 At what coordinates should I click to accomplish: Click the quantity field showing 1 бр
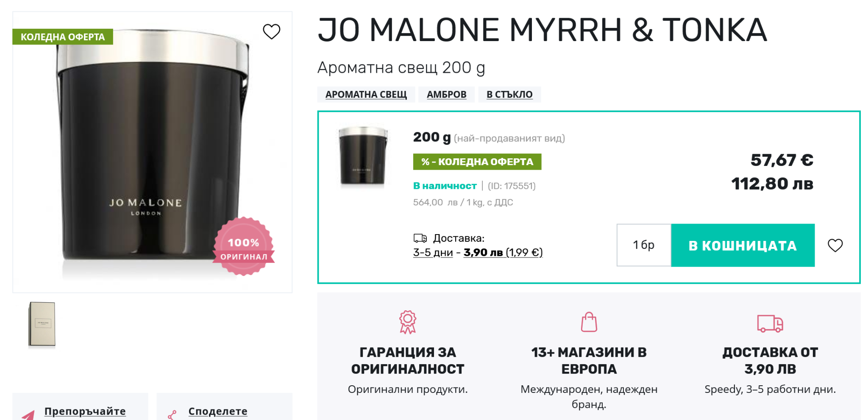tap(643, 245)
